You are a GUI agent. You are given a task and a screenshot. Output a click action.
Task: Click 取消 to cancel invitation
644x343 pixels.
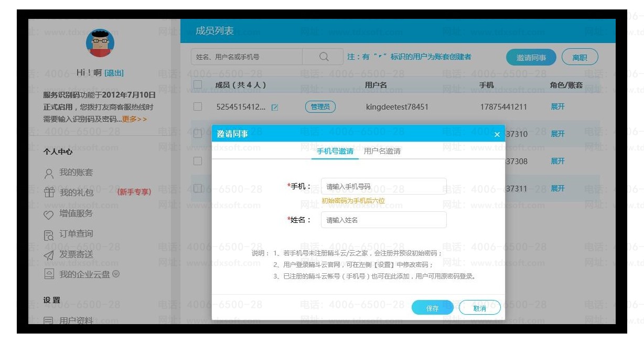pos(479,308)
